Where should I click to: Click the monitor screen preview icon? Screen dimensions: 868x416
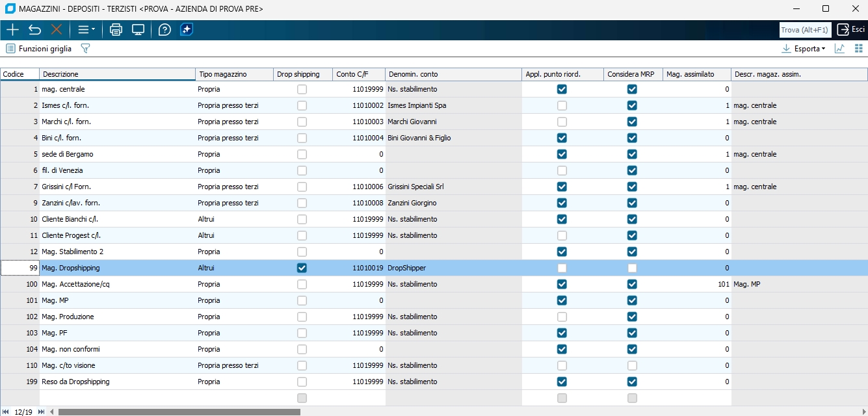(138, 30)
